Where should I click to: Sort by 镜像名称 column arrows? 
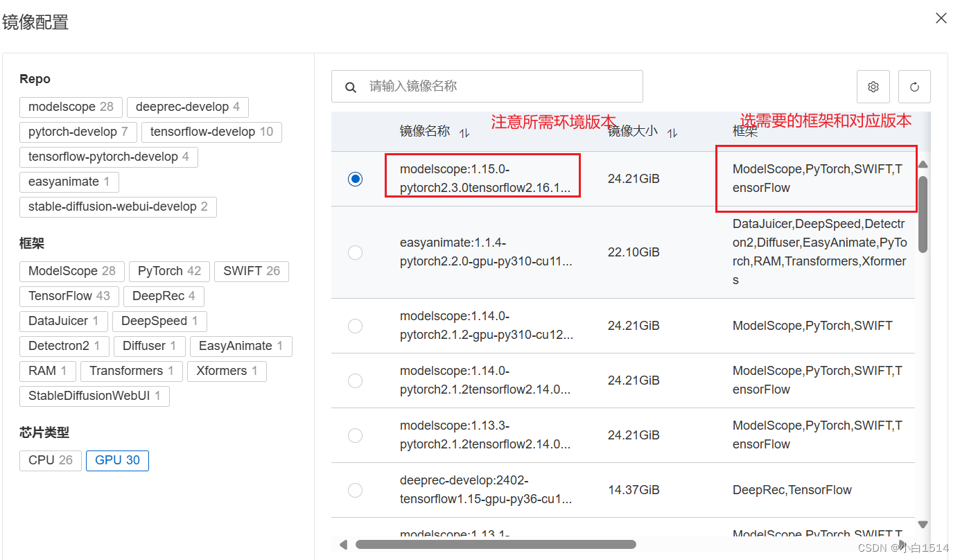tap(464, 133)
